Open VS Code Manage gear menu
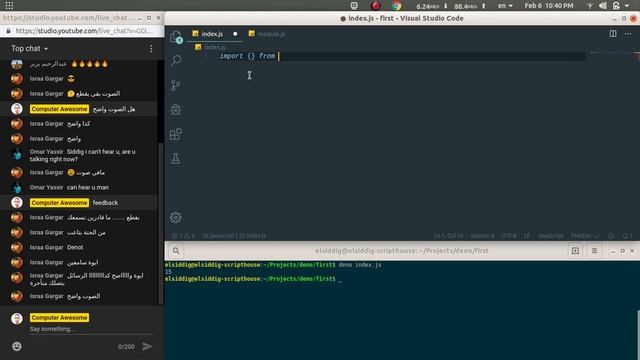The width and height of the screenshot is (640, 360). pos(176,218)
